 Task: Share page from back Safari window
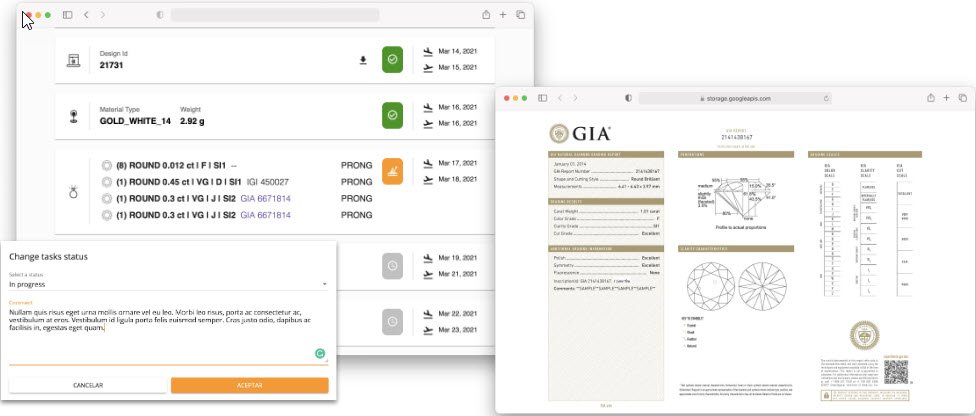[x=486, y=14]
